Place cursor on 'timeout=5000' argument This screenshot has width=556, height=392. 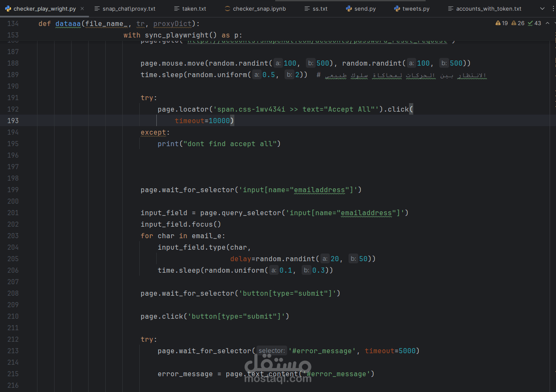tap(390, 351)
